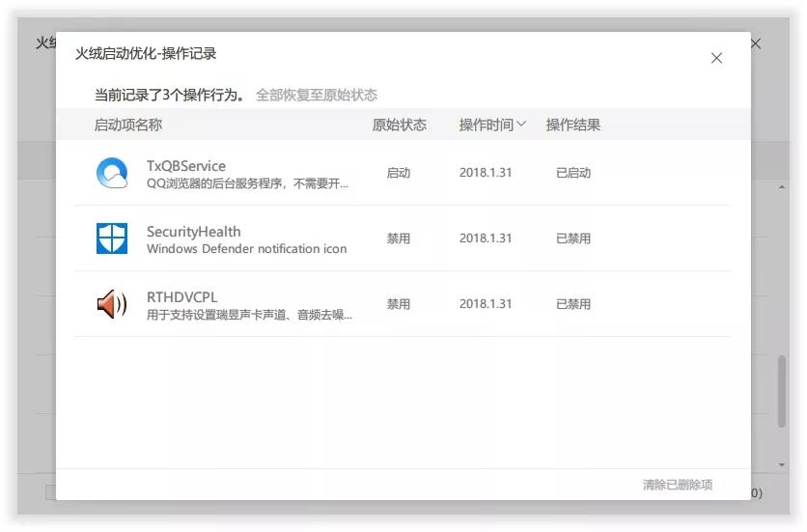
Task: Click 清除已删除项 link
Action: point(678,485)
